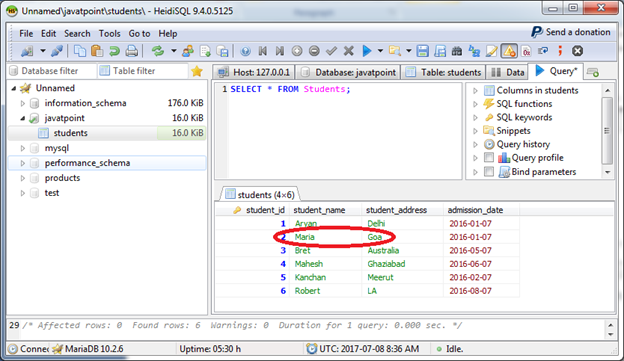The width and height of the screenshot is (624, 361).
Task: Click the Paste clipboard icon
Action: click(x=97, y=51)
